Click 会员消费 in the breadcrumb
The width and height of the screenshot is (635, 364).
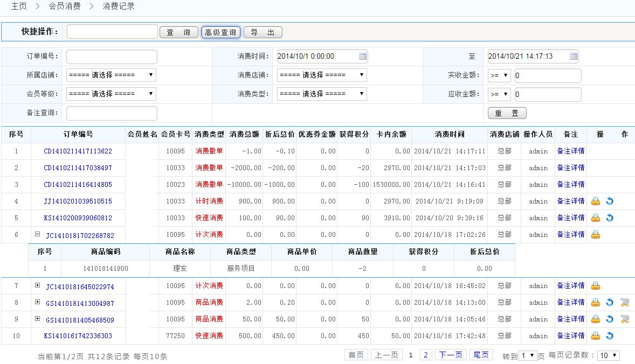pyautogui.click(x=64, y=6)
